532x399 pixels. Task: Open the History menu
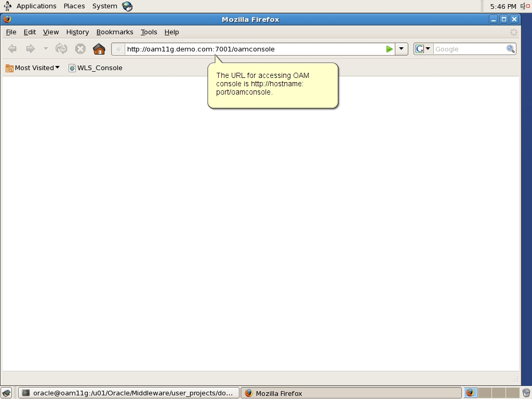(x=77, y=32)
